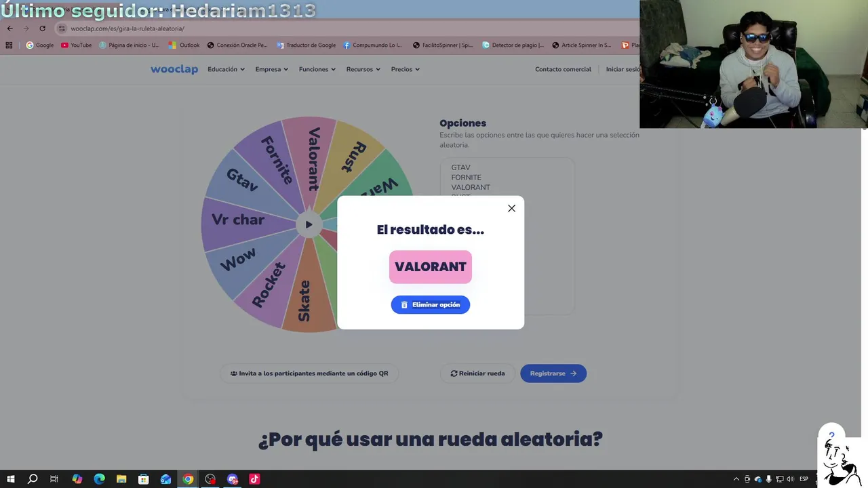
Task: Open the Windows Start menu
Action: [11, 479]
